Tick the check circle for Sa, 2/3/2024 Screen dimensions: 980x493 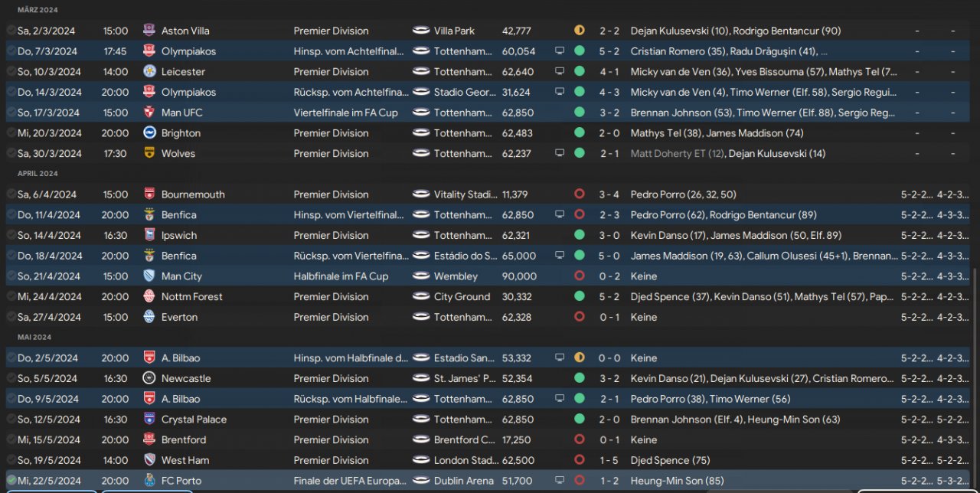[11, 31]
